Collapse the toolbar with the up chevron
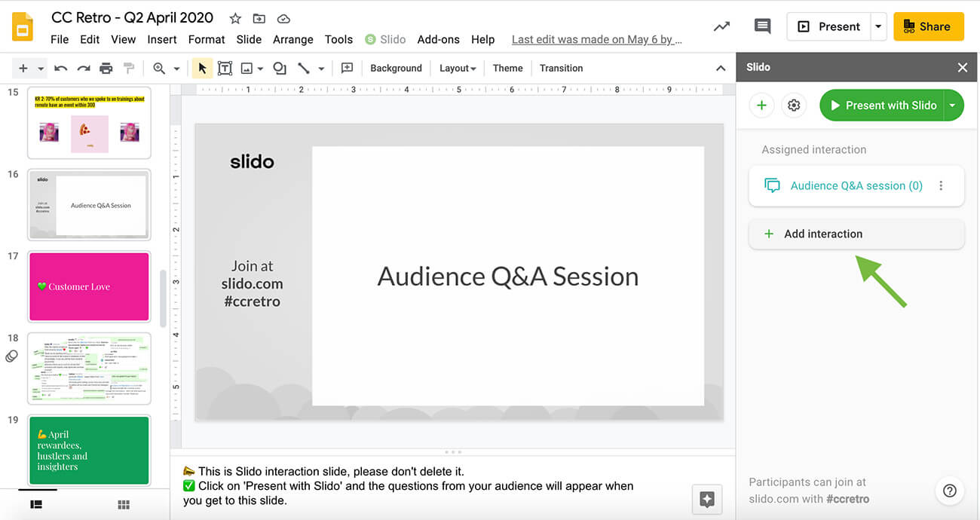The width and height of the screenshot is (980, 520). (721, 69)
